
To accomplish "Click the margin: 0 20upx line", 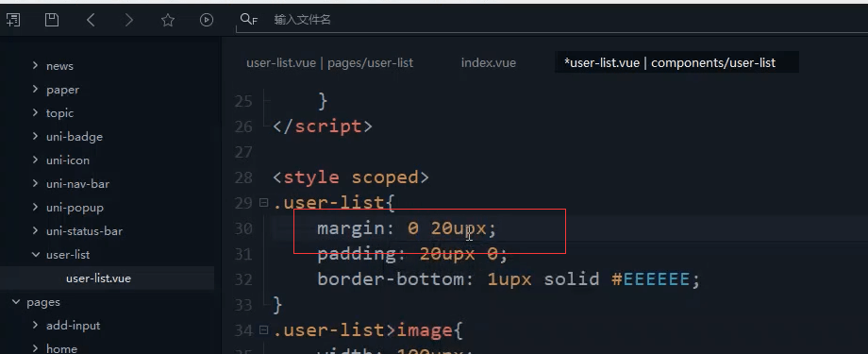I will point(407,228).
